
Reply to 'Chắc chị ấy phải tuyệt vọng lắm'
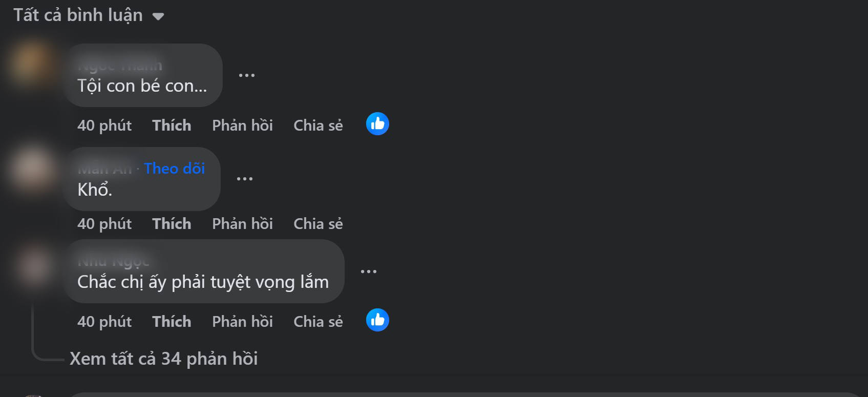tap(242, 322)
